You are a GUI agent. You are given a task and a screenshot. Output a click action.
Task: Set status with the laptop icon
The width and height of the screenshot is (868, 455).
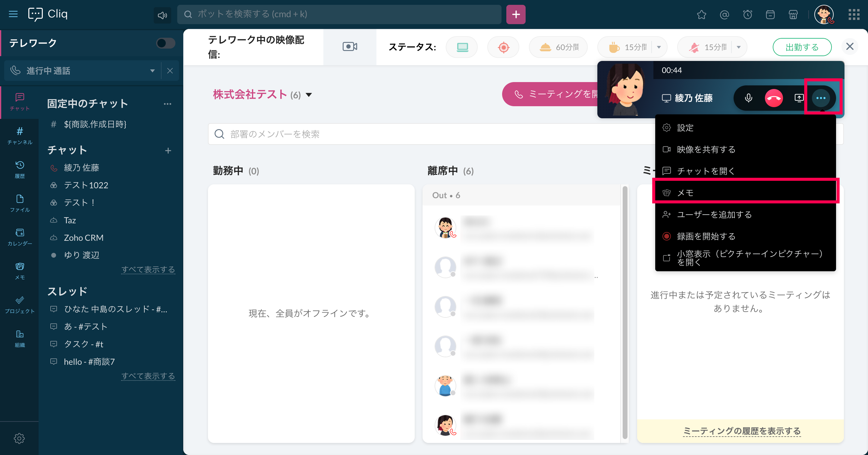(462, 47)
